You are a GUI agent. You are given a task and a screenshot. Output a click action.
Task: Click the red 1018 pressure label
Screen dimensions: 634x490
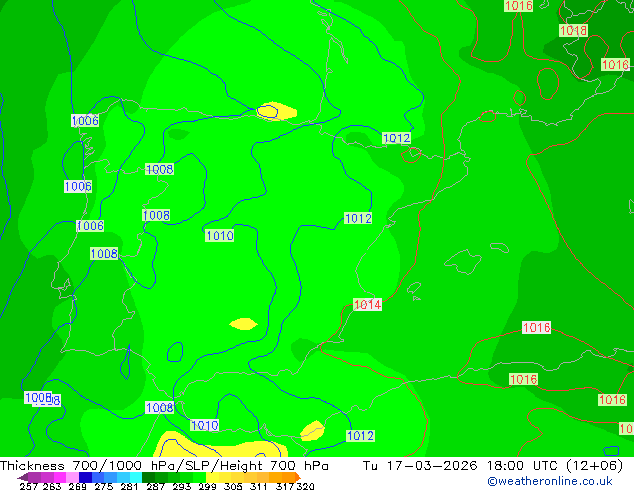(573, 30)
